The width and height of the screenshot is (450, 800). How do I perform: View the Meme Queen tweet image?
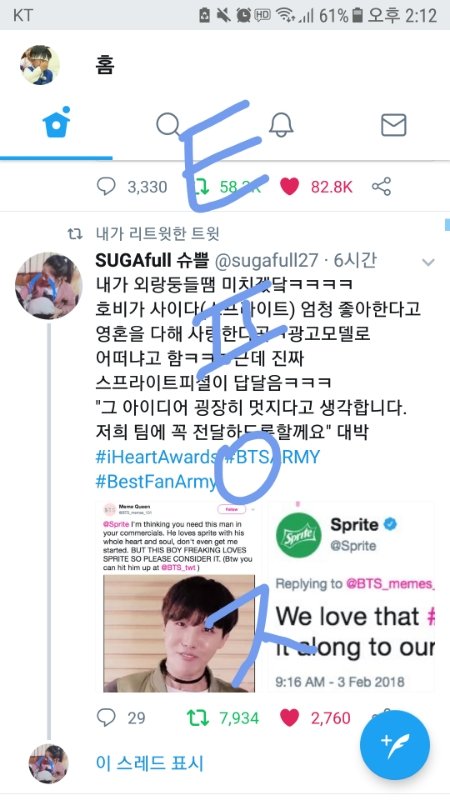(x=179, y=596)
